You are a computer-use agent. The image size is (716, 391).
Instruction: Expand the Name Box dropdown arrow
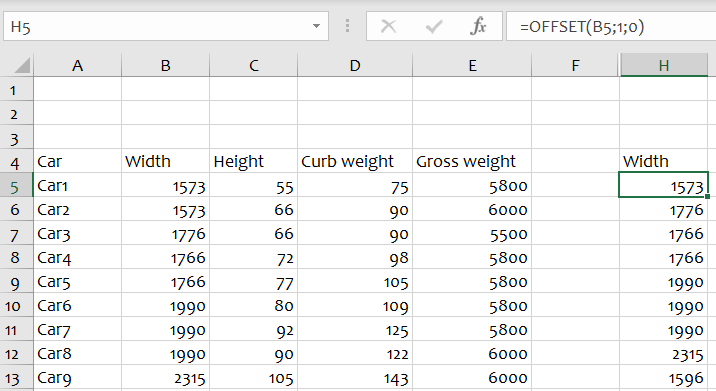coord(316,26)
